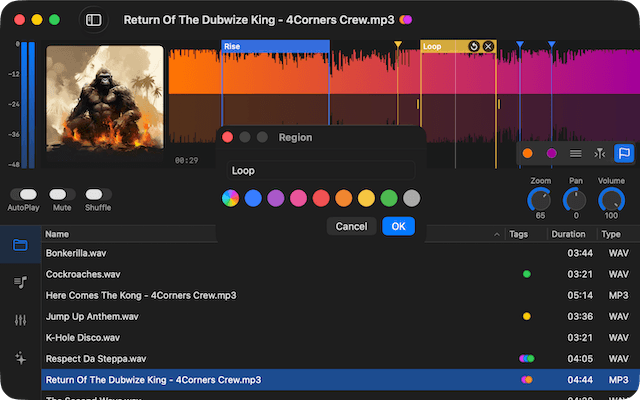Toggle the AutoPlay switch
Viewport: 640px width, 400px height.
[24, 194]
